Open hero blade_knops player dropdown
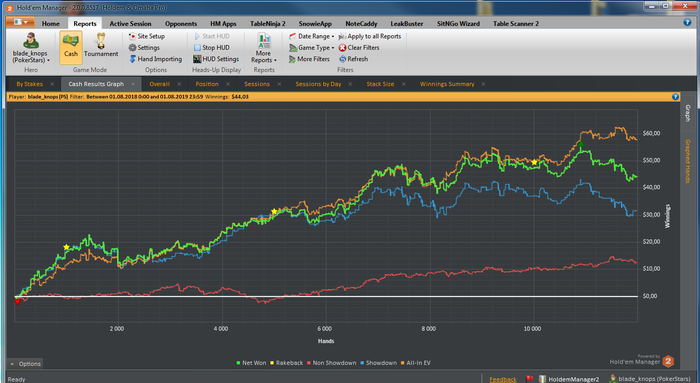 tap(30, 48)
